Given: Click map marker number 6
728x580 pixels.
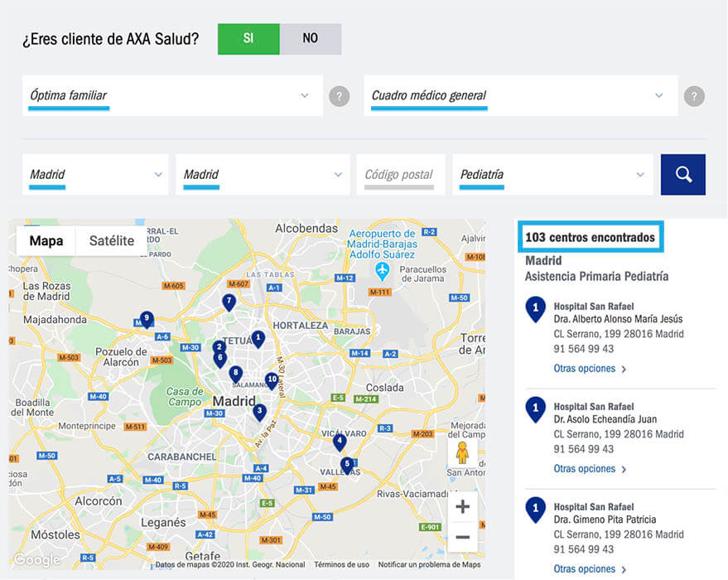Looking at the screenshot, I should [220, 360].
